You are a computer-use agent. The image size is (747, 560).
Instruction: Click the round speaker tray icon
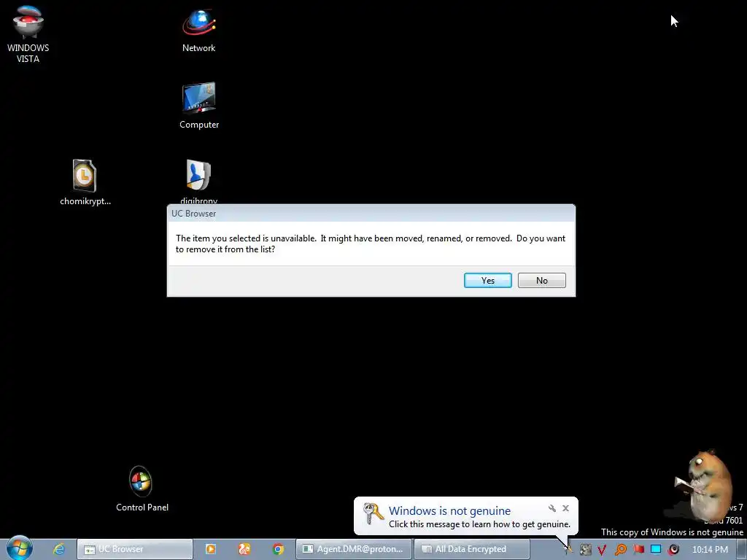(x=673, y=550)
